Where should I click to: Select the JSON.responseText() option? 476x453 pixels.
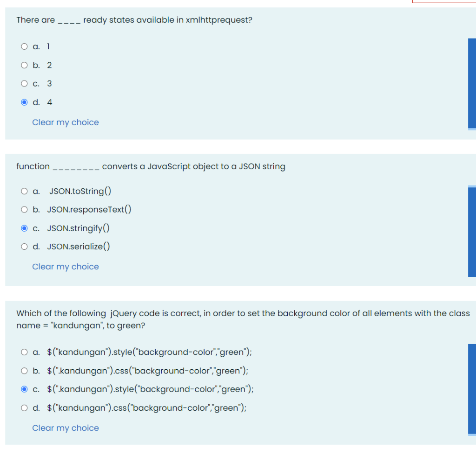(24, 209)
